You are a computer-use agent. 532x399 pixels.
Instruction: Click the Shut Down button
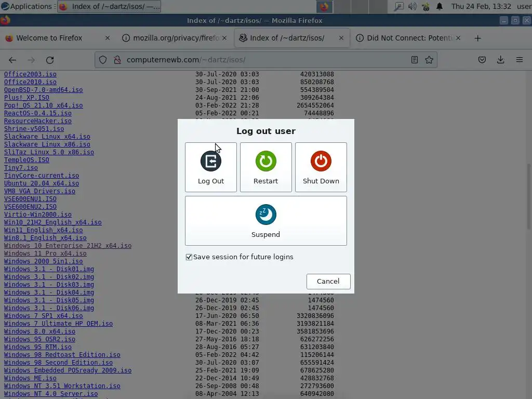(321, 167)
